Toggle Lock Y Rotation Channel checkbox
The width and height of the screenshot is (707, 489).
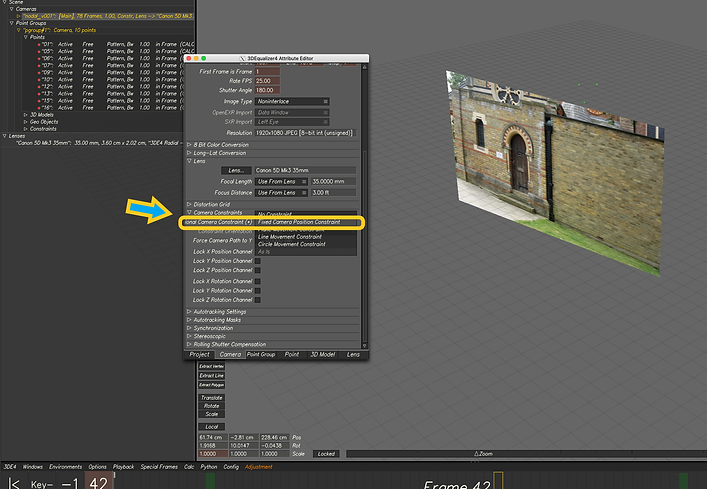tap(257, 291)
